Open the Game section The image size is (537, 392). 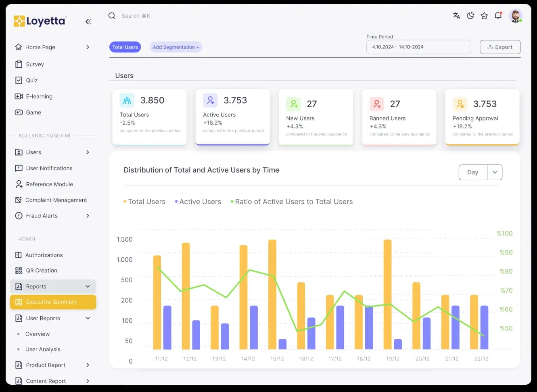pos(32,112)
